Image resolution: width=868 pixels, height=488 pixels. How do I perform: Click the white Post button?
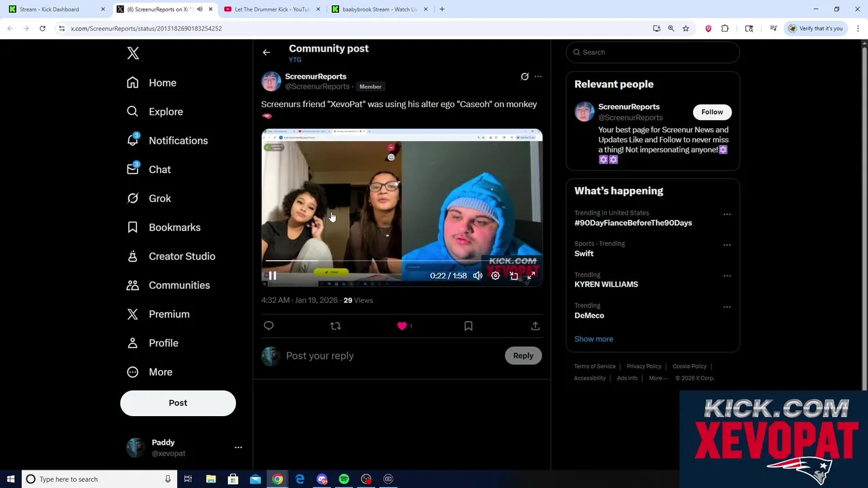(x=178, y=403)
